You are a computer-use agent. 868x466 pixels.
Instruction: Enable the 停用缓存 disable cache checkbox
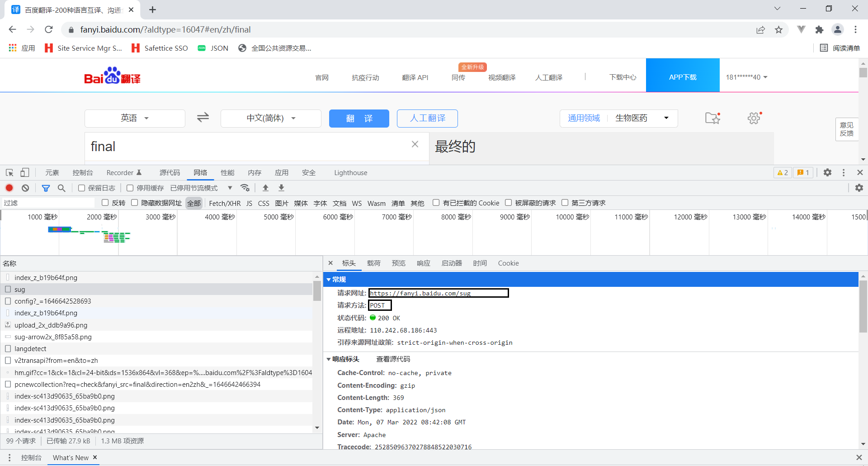130,188
